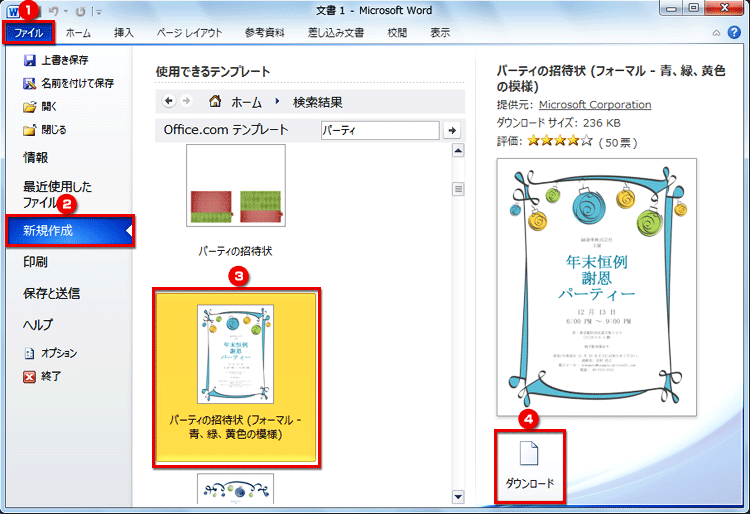Open the 印刷 section
The image size is (750, 514).
pyautogui.click(x=36, y=262)
